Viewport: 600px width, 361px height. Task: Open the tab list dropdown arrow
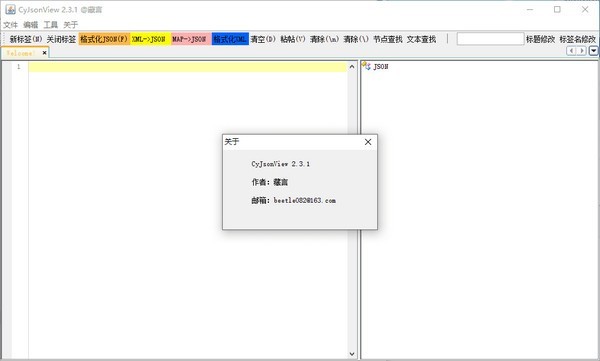coord(593,51)
